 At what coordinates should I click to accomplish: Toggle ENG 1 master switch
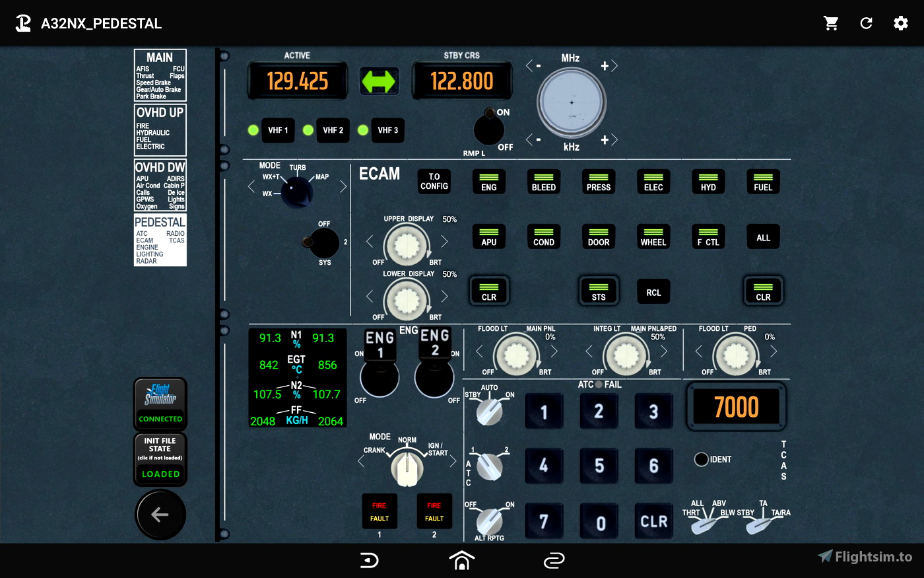[379, 363]
